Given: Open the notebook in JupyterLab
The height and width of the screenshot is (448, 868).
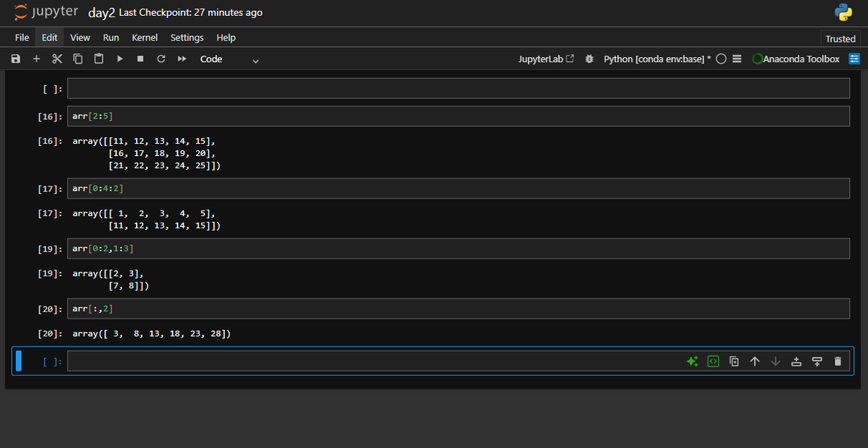Looking at the screenshot, I should tap(546, 59).
